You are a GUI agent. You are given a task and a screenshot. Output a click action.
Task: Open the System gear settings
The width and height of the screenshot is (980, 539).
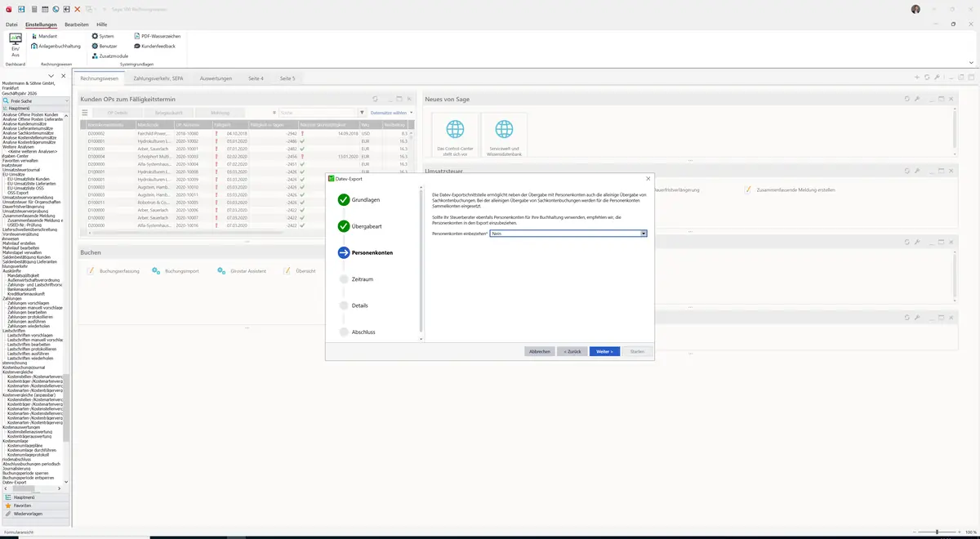tap(95, 36)
